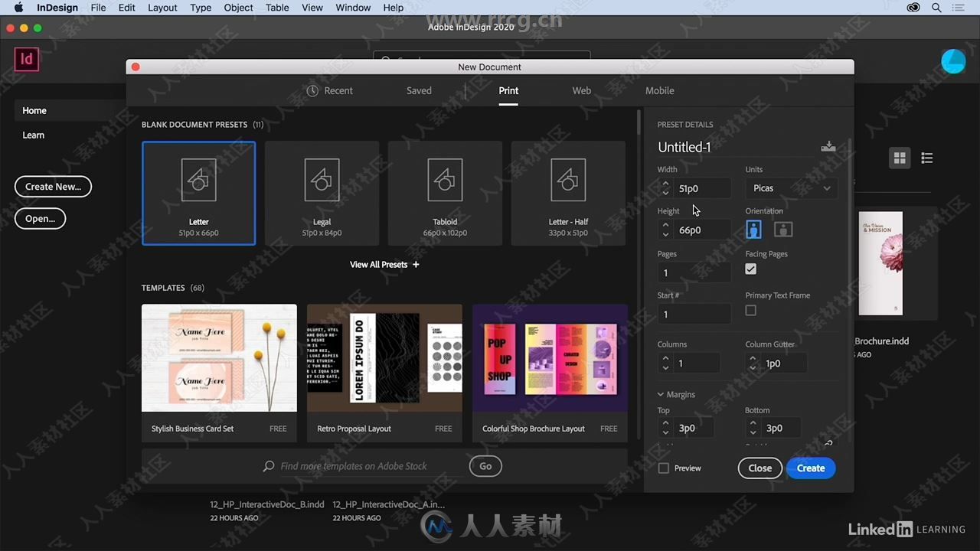
Task: Open 12_HP_InteractiveDoc_B.indd recent file
Action: tap(267, 505)
